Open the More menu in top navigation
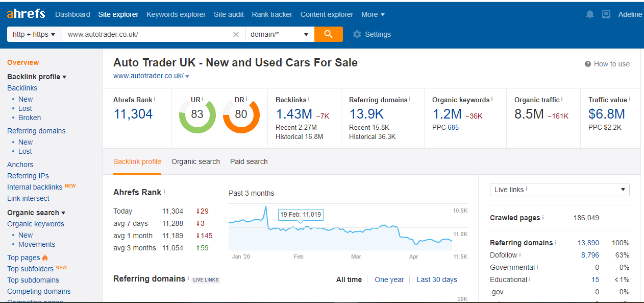The image size is (644, 303). click(373, 14)
